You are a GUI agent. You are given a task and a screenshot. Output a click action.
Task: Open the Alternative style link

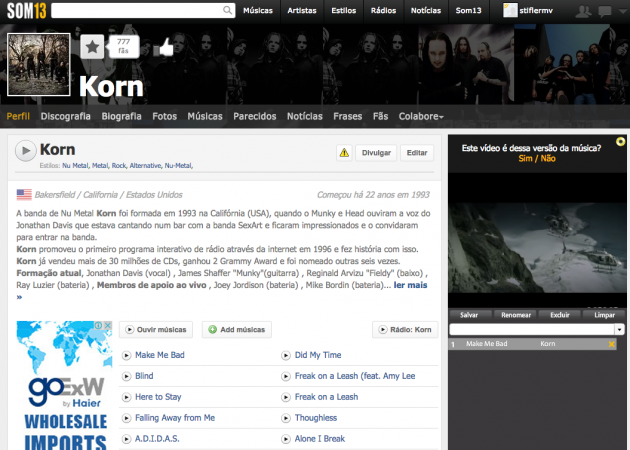pyautogui.click(x=145, y=166)
